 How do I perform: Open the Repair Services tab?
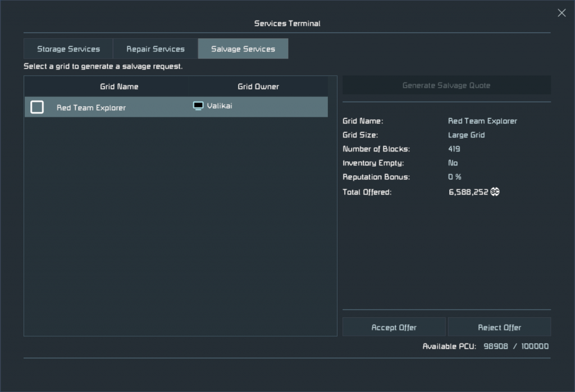(156, 49)
